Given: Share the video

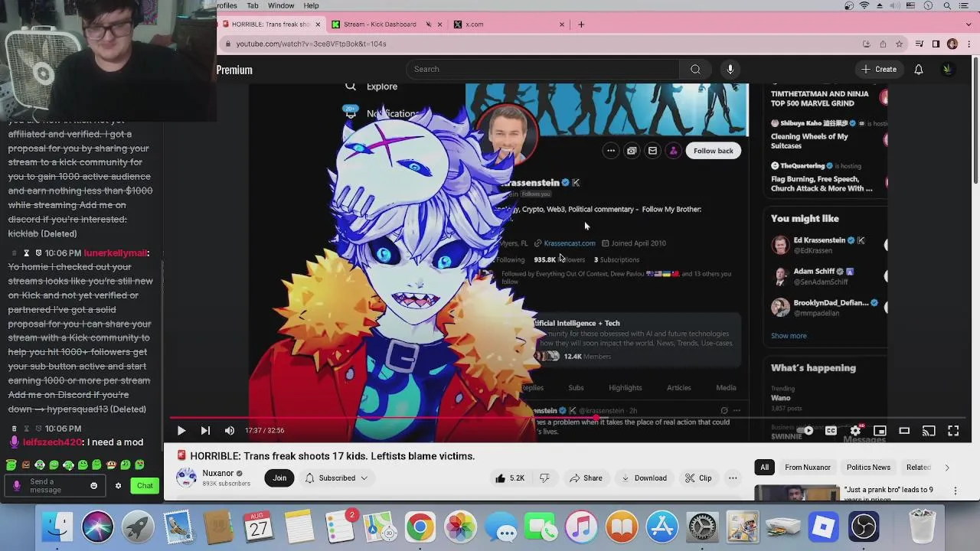Looking at the screenshot, I should [x=586, y=478].
